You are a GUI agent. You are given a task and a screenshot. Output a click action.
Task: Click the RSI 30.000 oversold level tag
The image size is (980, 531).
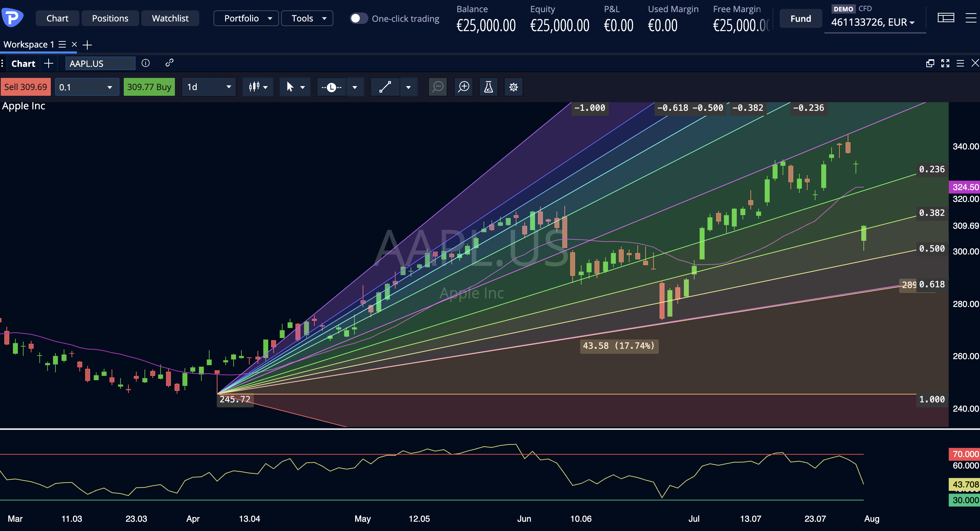965,500
